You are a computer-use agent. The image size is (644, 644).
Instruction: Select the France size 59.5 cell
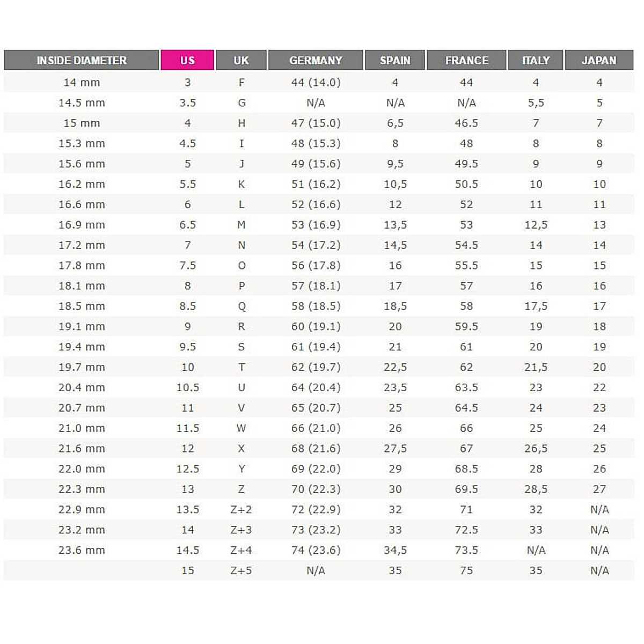point(466,327)
